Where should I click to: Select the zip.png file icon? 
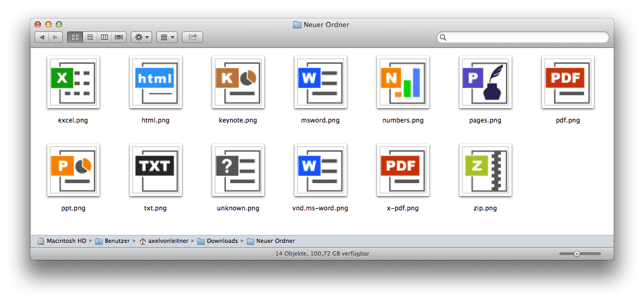(485, 170)
